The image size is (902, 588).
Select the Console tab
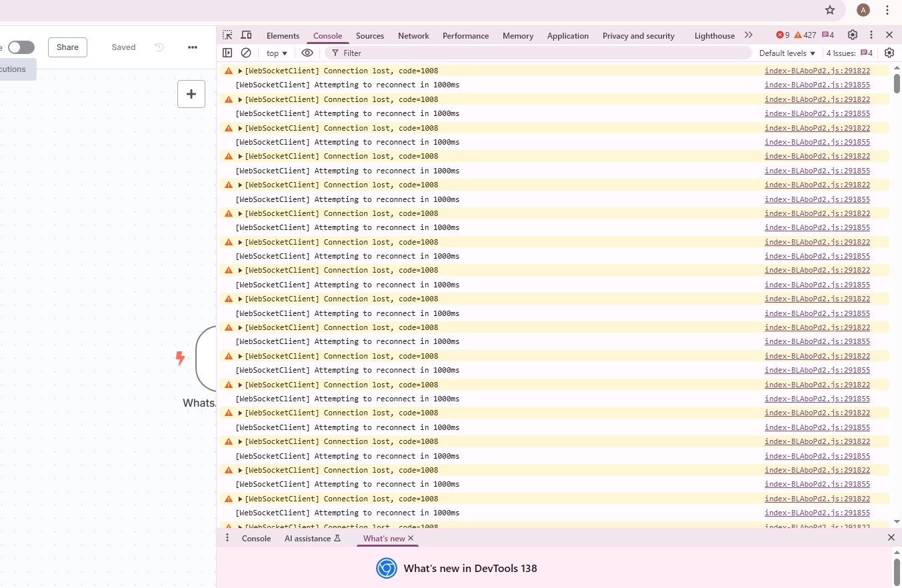pyautogui.click(x=327, y=36)
